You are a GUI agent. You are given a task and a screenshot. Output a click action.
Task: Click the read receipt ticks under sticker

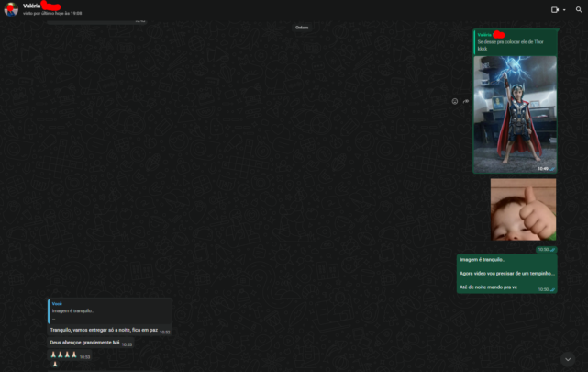coord(552,249)
